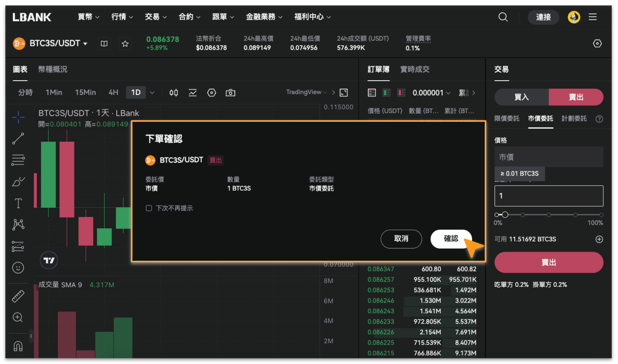Show both bids and asks order book view
Image resolution: width=618 pixels, height=364 pixels.
pos(372,93)
